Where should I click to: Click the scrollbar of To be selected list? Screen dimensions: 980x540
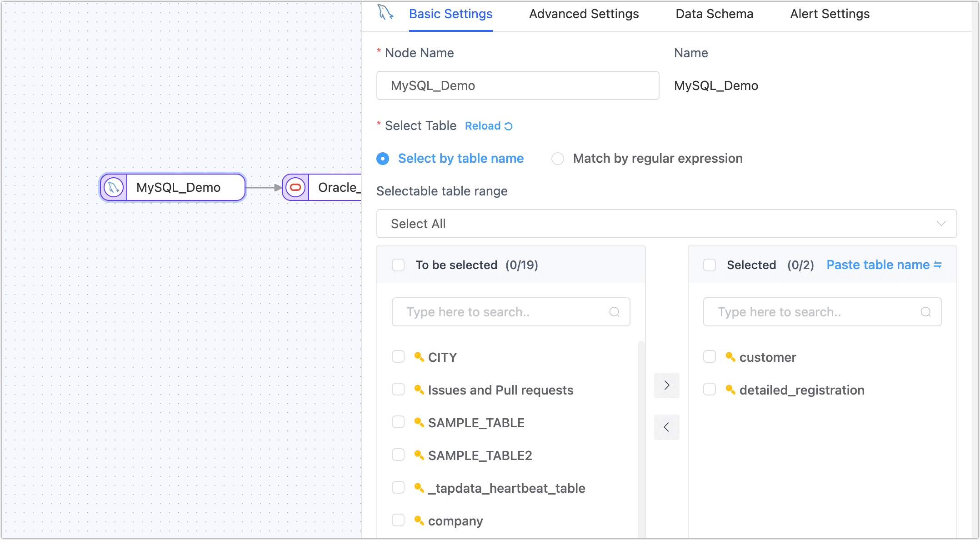tap(641, 436)
